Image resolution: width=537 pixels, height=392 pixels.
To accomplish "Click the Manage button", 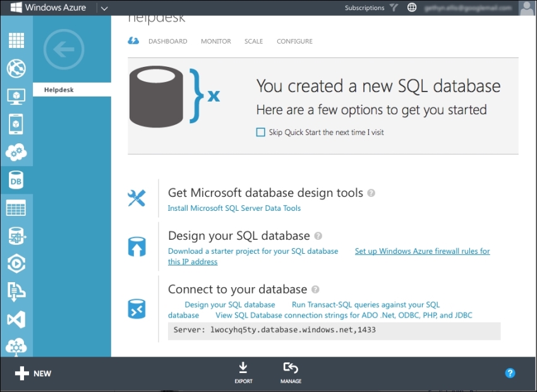I will [x=291, y=373].
